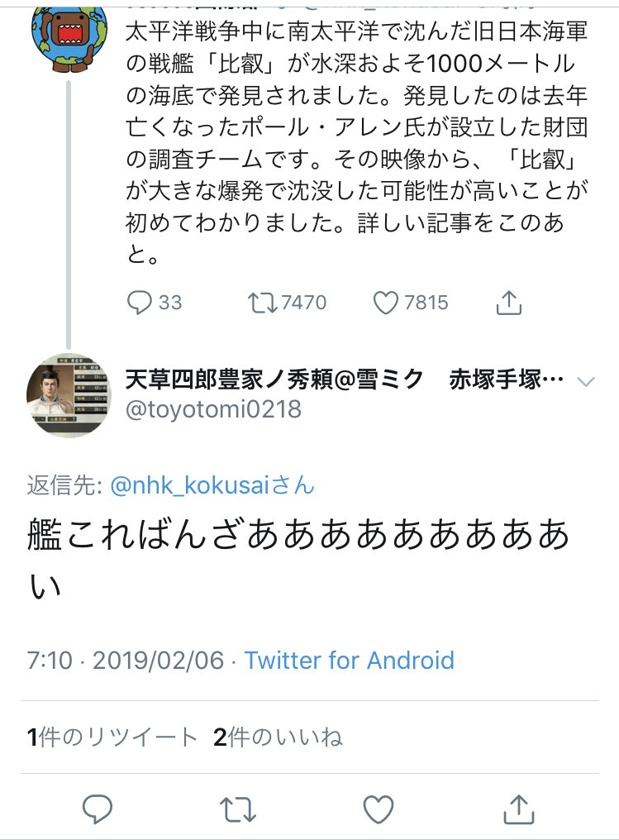The image size is (619, 840).
Task: Open the Twitter for Android source link
Action: click(349, 661)
